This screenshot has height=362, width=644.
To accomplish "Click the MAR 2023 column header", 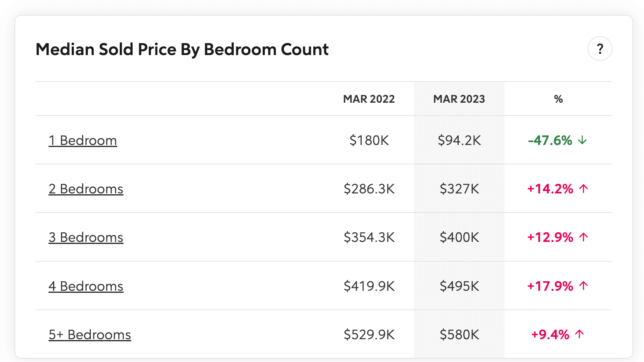I will coord(459,99).
